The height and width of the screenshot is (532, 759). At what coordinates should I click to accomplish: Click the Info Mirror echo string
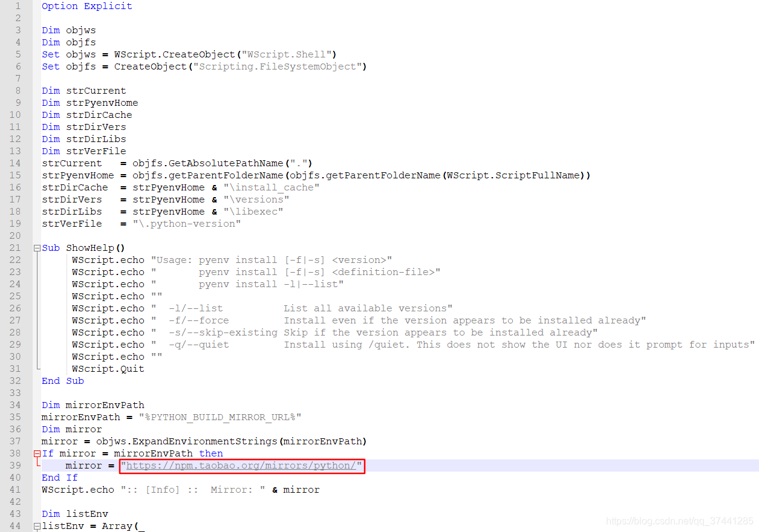coord(194,490)
